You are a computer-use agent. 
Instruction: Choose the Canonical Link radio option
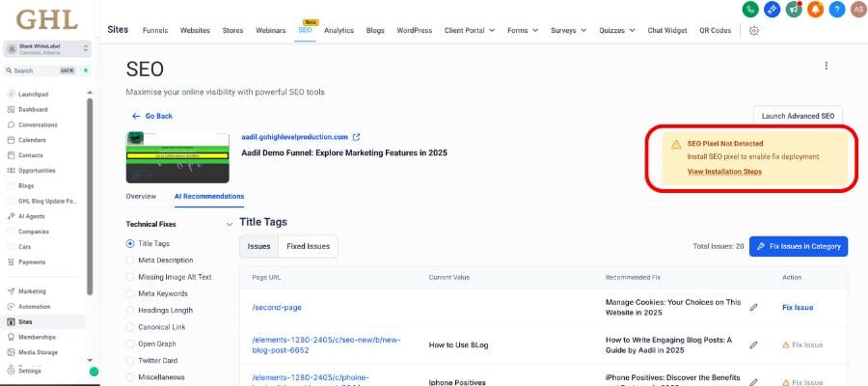pyautogui.click(x=130, y=326)
